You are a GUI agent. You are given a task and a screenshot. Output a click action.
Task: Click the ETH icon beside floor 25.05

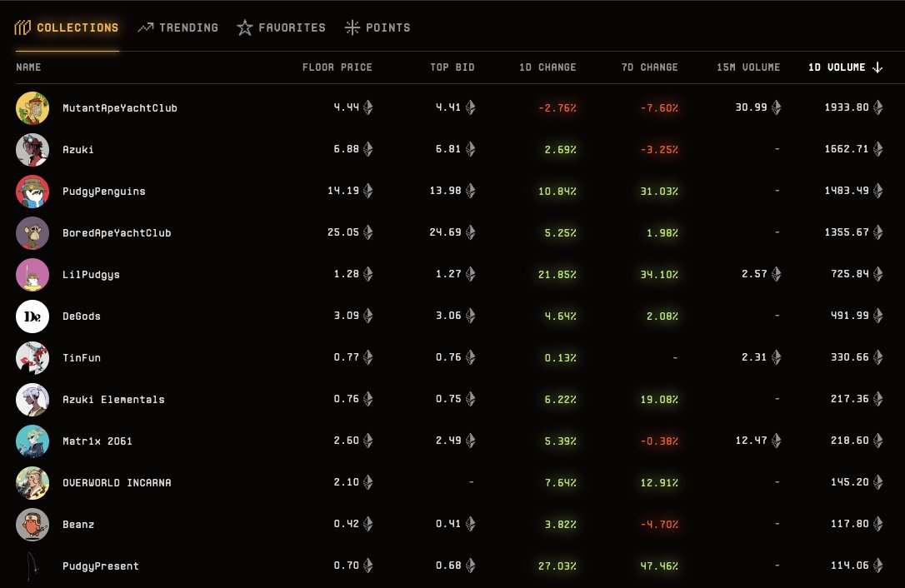pos(368,232)
